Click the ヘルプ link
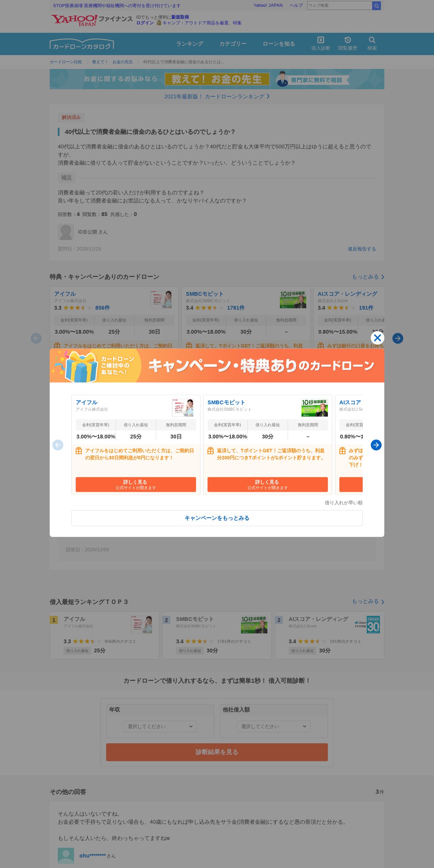Viewport: 434px width, 868px height. pos(296,5)
